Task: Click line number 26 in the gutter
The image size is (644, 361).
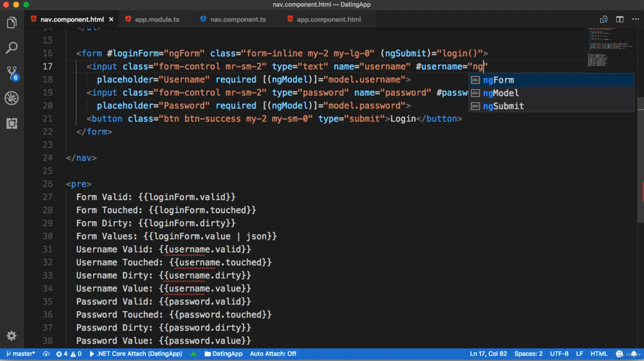Action: 48,184
